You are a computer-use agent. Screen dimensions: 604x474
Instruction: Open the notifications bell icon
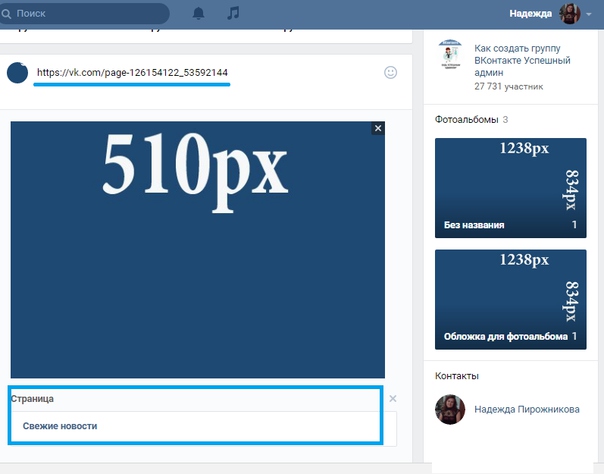point(198,13)
